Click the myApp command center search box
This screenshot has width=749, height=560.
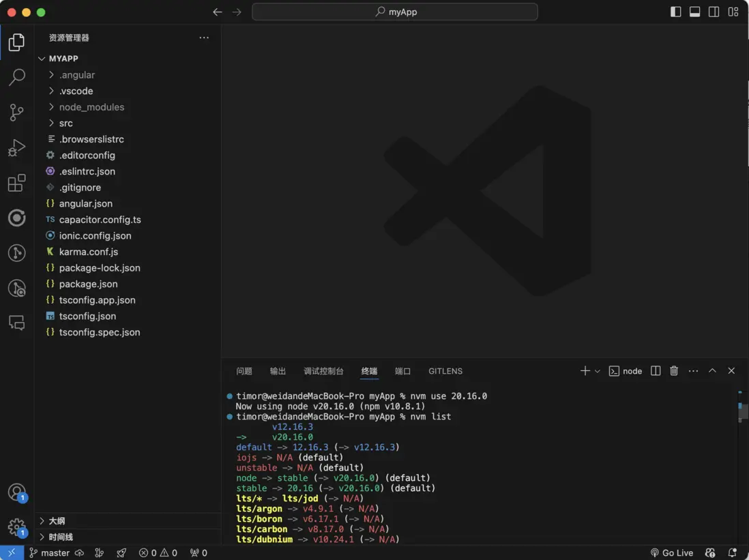[395, 12]
